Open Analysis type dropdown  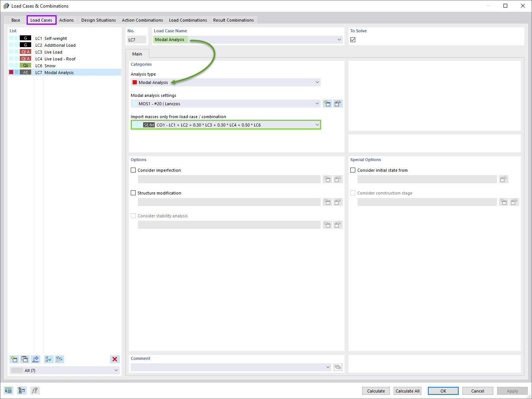coord(317,82)
